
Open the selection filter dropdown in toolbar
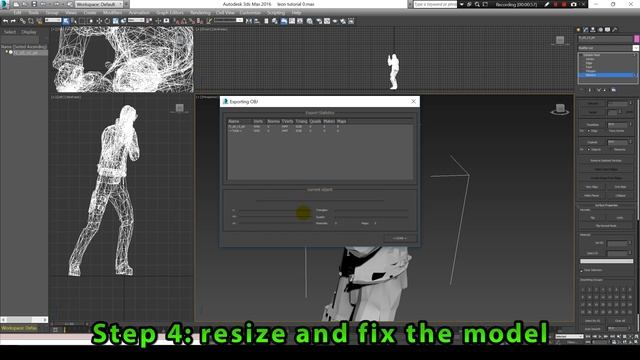tap(53, 20)
